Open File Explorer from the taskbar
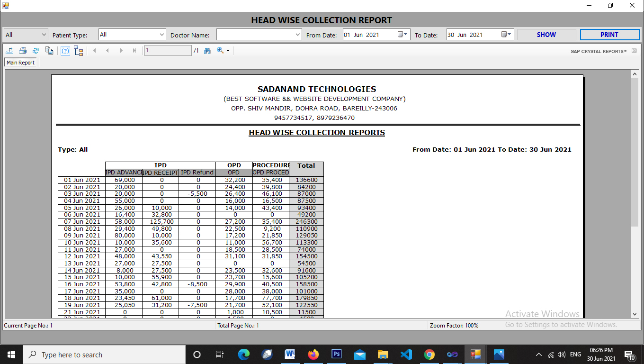Image resolution: width=644 pixels, height=364 pixels. (x=383, y=355)
